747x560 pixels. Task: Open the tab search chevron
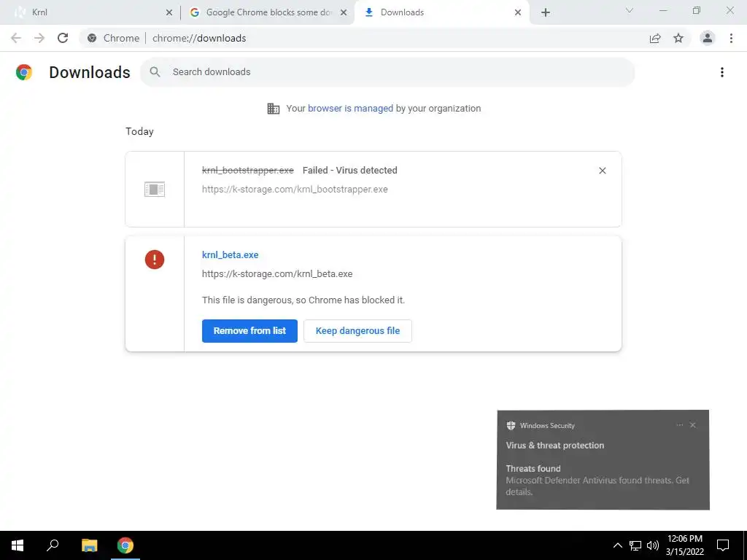[630, 10]
